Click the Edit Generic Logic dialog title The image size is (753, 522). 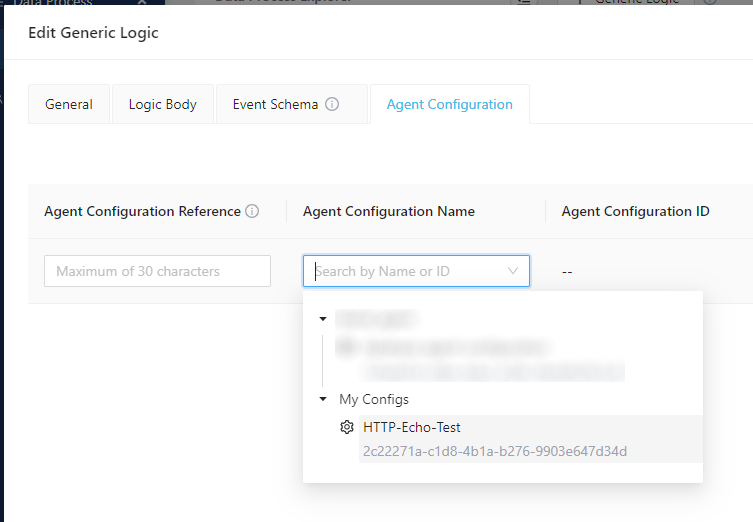tap(93, 33)
